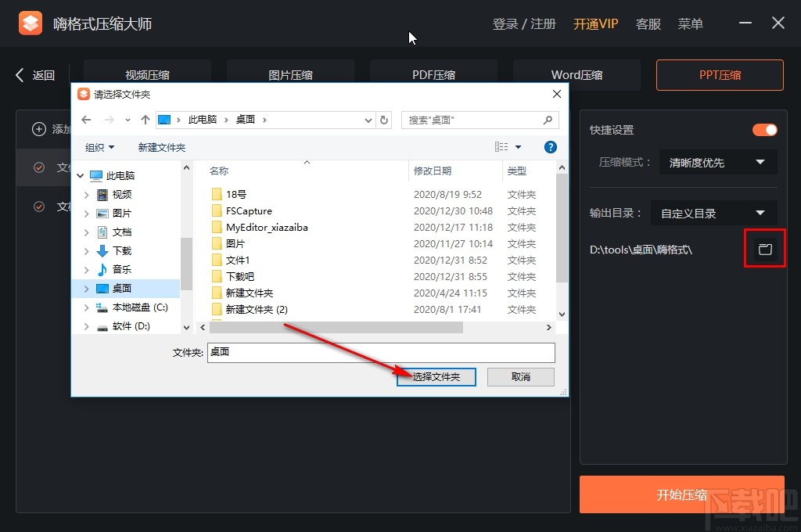801x532 pixels.
Task: Toggle the 快捷设置 switch
Action: pyautogui.click(x=765, y=130)
